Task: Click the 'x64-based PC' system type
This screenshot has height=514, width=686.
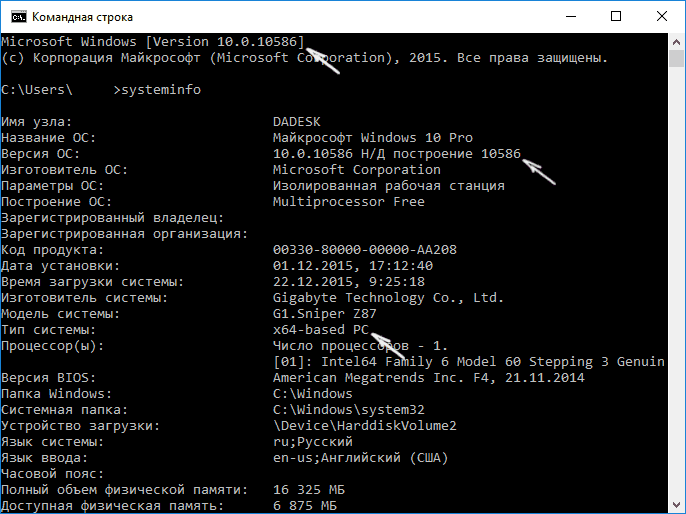Action: (x=322, y=329)
